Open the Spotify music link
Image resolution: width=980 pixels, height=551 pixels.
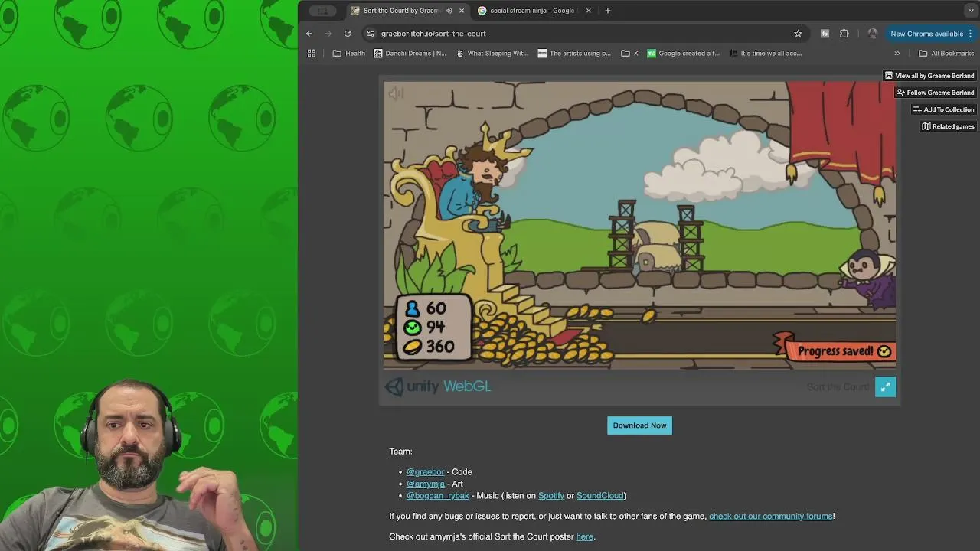551,496
